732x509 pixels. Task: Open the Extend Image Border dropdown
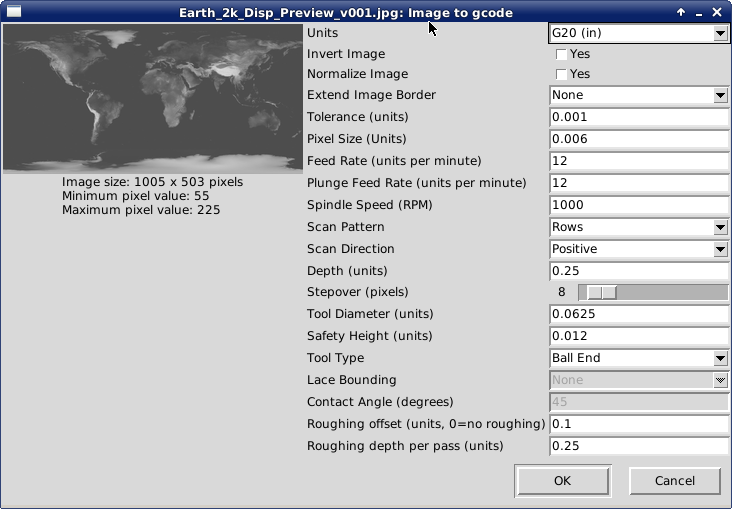(639, 95)
